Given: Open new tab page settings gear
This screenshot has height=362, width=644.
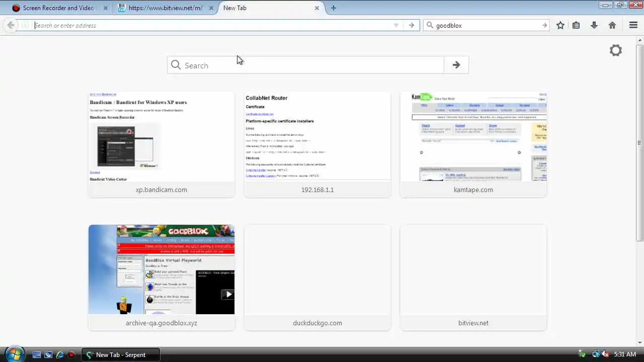Looking at the screenshot, I should [616, 50].
